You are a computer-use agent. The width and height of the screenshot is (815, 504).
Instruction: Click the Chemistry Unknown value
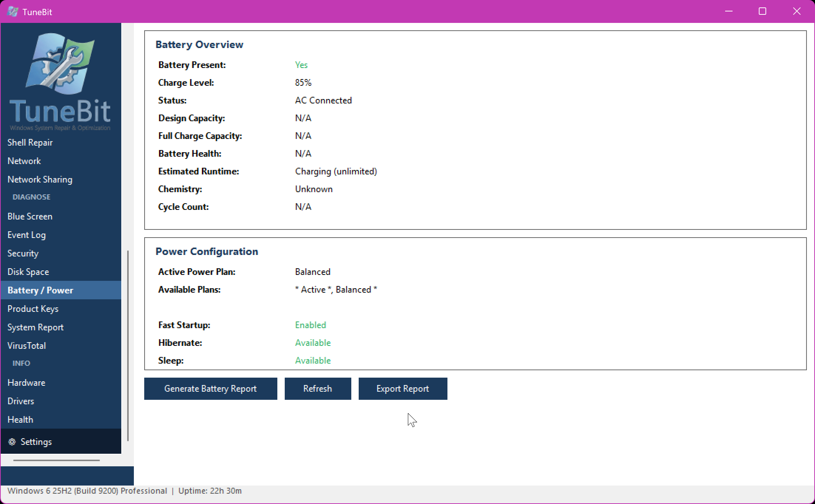tap(314, 189)
